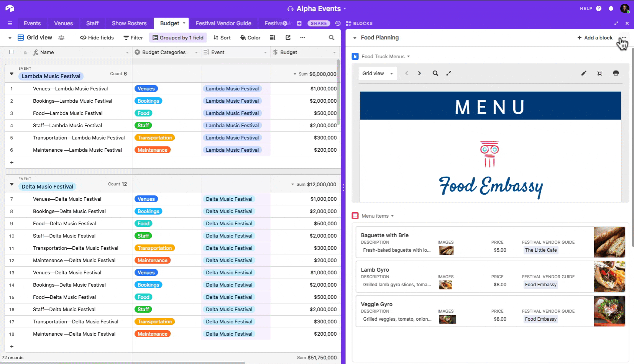Edit the page design pencil icon
Screen dimensions: 634x364
[x=584, y=73]
